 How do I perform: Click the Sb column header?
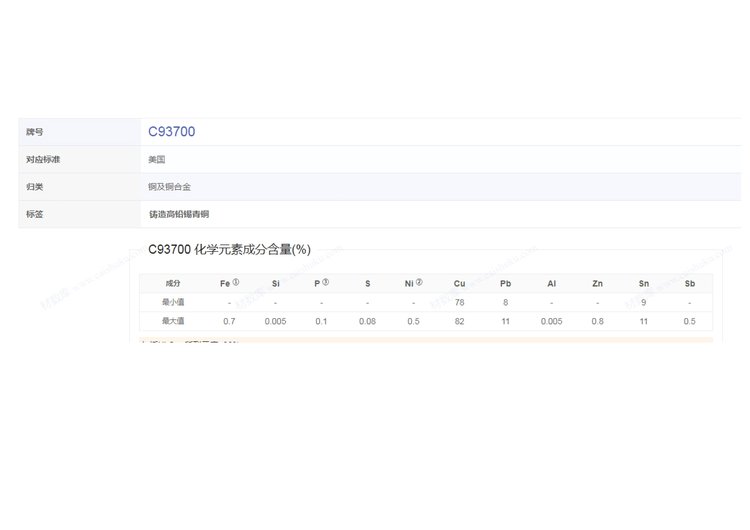689,284
